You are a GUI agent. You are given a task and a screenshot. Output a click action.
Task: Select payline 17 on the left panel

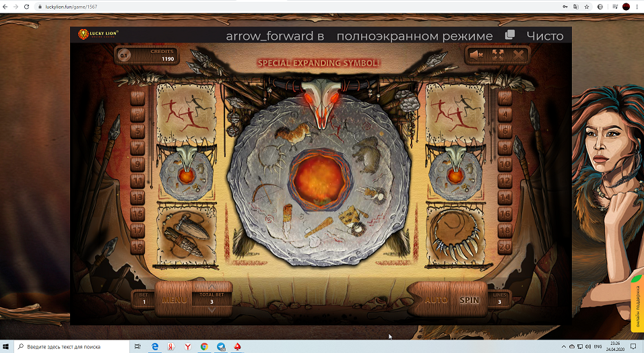pyautogui.click(x=137, y=230)
